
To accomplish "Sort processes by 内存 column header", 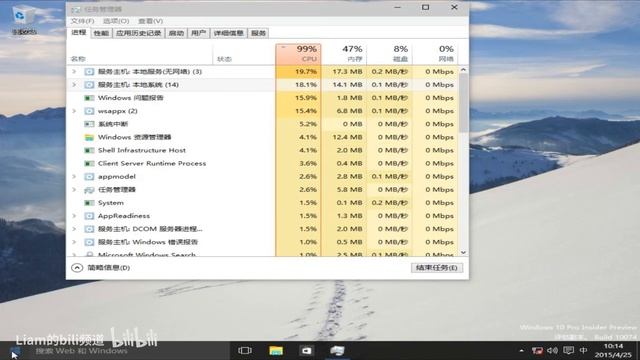I will pyautogui.click(x=344, y=54).
